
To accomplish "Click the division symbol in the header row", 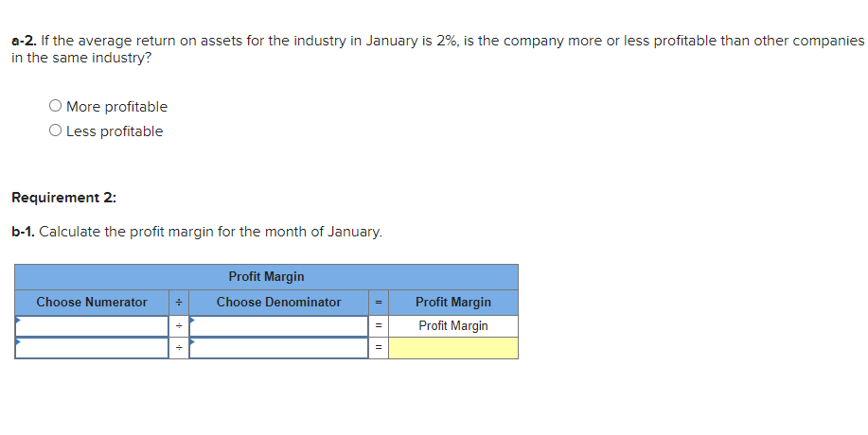I will click(x=179, y=303).
